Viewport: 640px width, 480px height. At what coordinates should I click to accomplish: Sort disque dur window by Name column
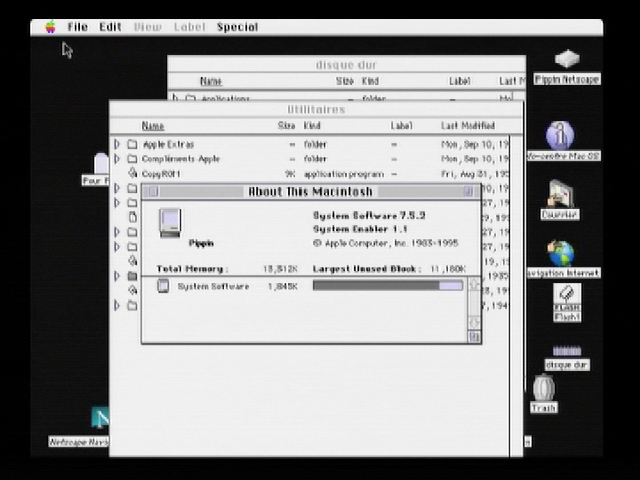click(211, 81)
